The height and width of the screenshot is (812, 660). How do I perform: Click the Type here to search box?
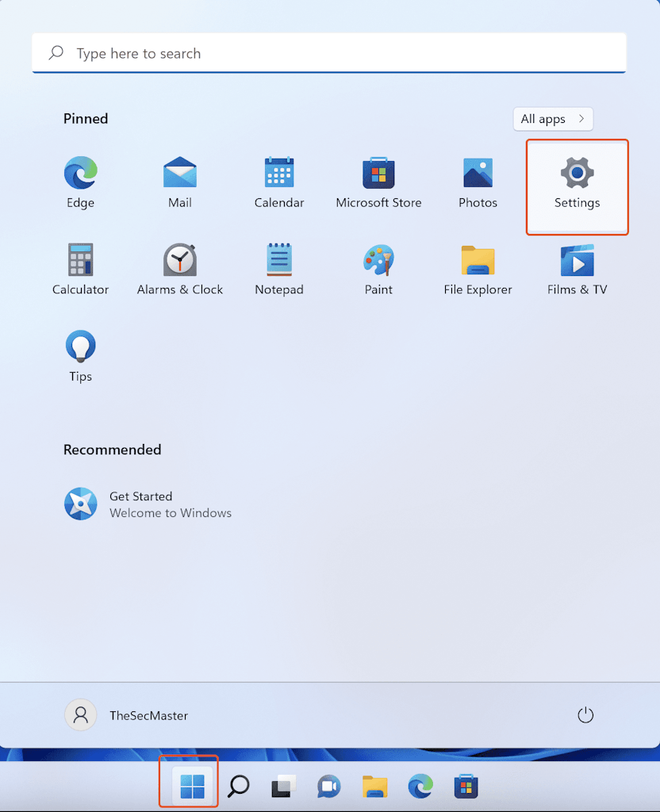[x=329, y=53]
